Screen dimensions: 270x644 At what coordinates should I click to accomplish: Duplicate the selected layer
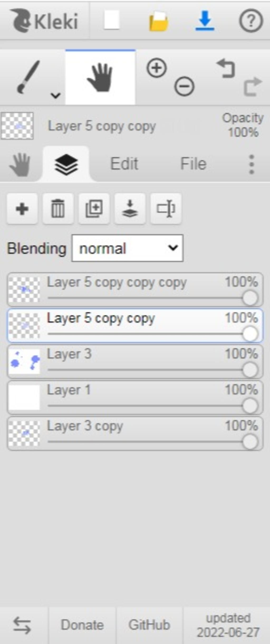[x=94, y=209]
